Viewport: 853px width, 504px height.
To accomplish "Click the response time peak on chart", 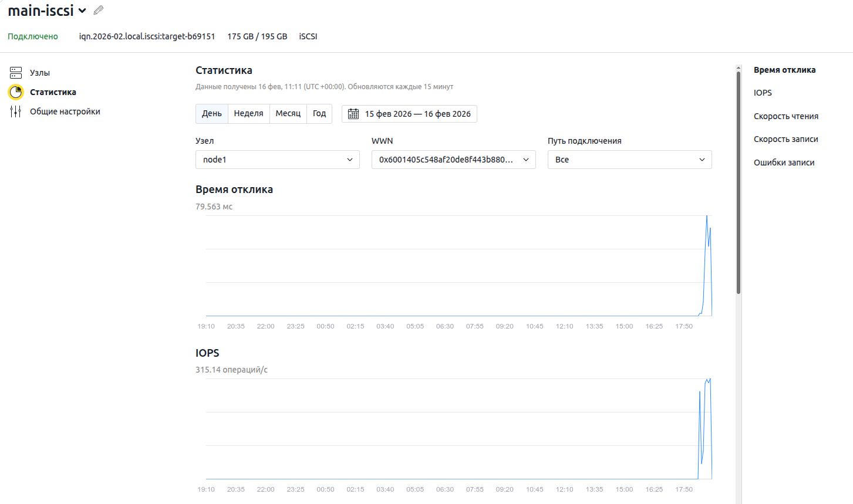I will 707,217.
